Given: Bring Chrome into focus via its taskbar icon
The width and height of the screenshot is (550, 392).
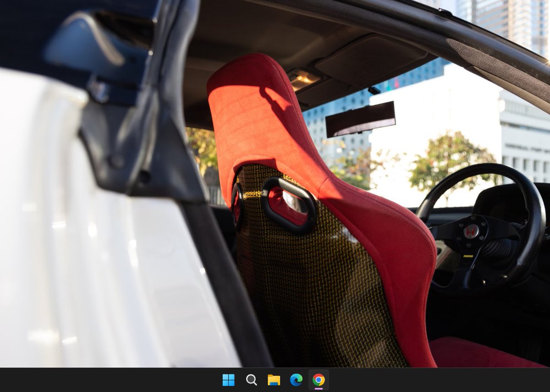Looking at the screenshot, I should 319,380.
